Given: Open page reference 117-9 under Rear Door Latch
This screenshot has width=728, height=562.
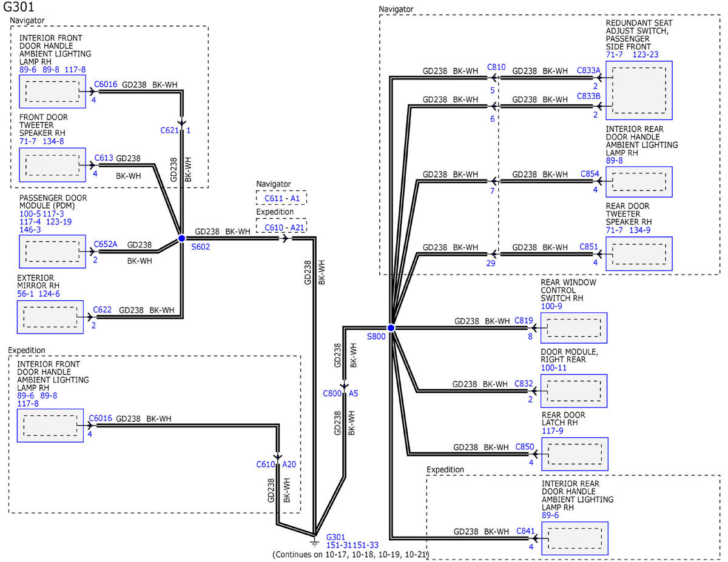Looking at the screenshot, I should tap(553, 431).
